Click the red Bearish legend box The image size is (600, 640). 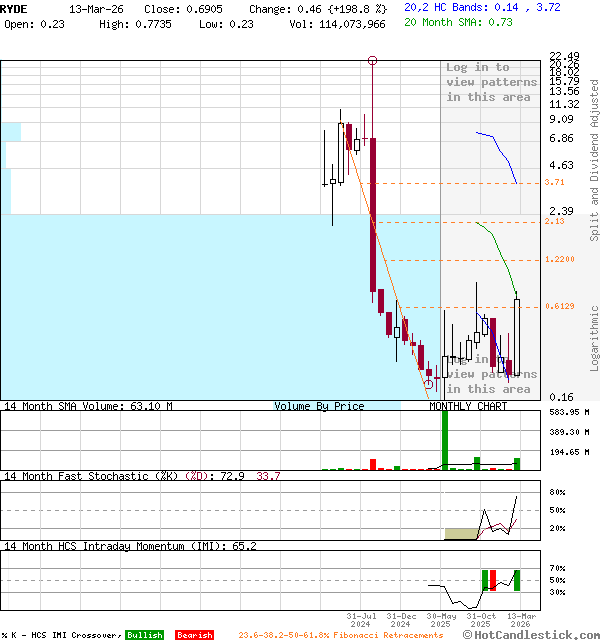[x=194, y=635]
